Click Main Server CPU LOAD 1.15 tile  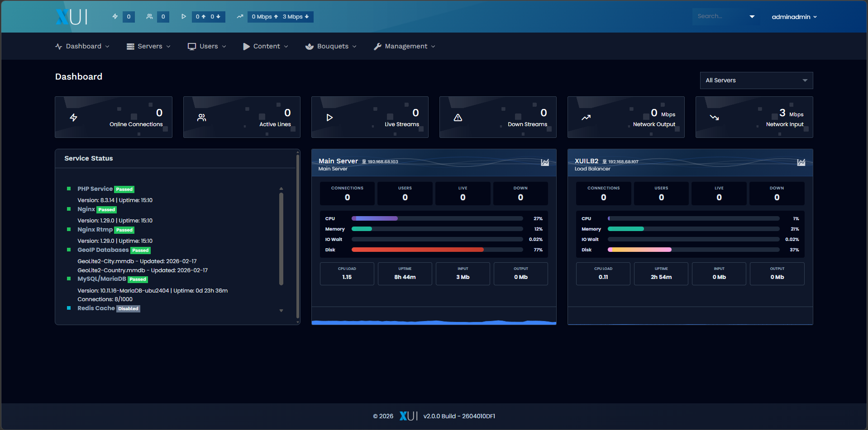coord(347,274)
